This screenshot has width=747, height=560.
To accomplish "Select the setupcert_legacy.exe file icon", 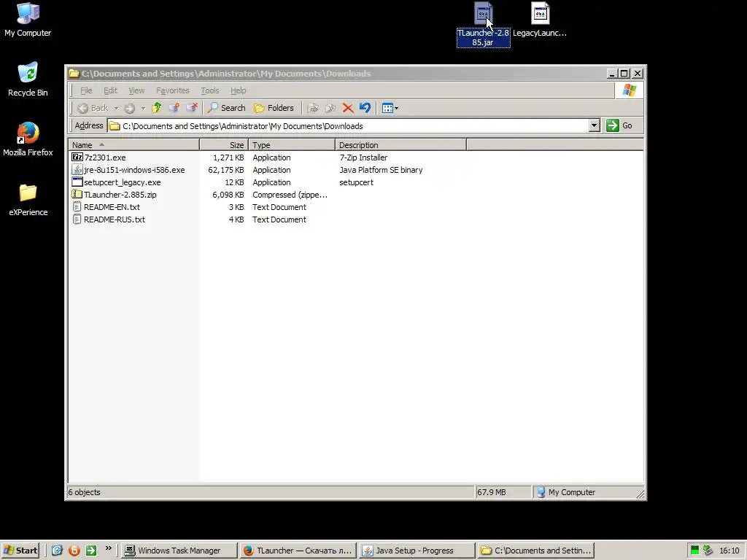I will (77, 182).
